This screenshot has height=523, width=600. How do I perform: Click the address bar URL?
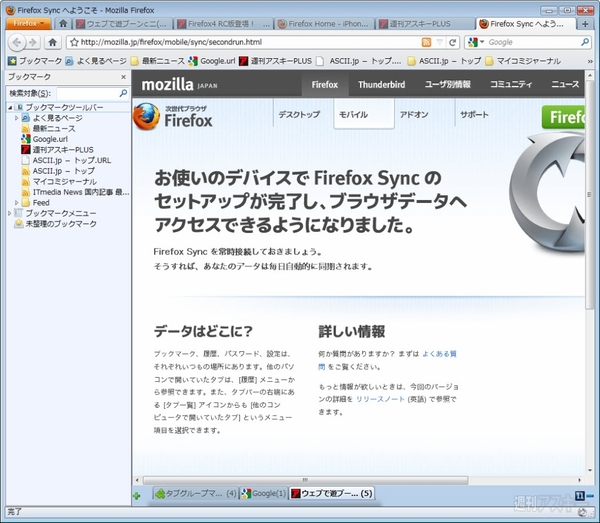tap(171, 42)
